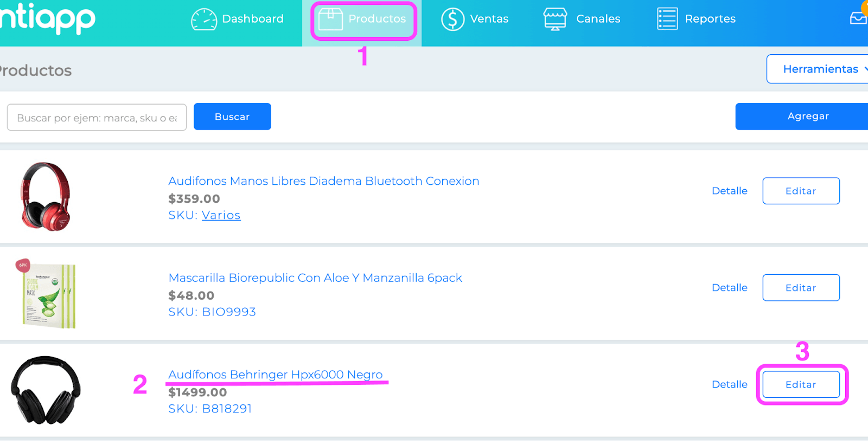Click the Reportes list icon
The height and width of the screenshot is (445, 868).
click(667, 19)
